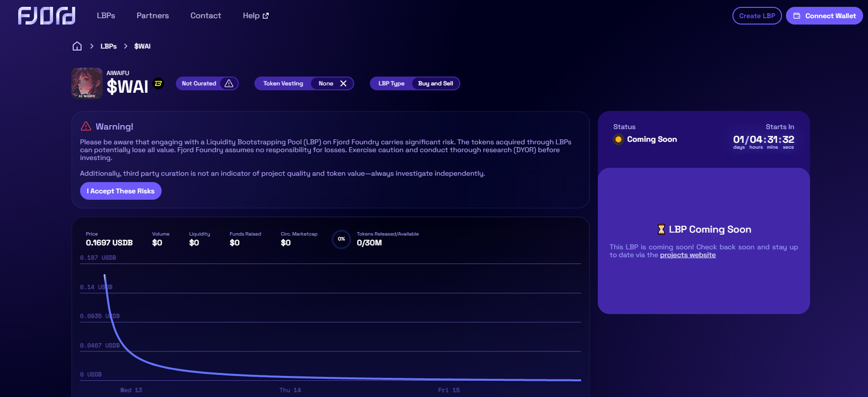This screenshot has width=868, height=397.
Task: Open the Help external link
Action: click(x=256, y=16)
